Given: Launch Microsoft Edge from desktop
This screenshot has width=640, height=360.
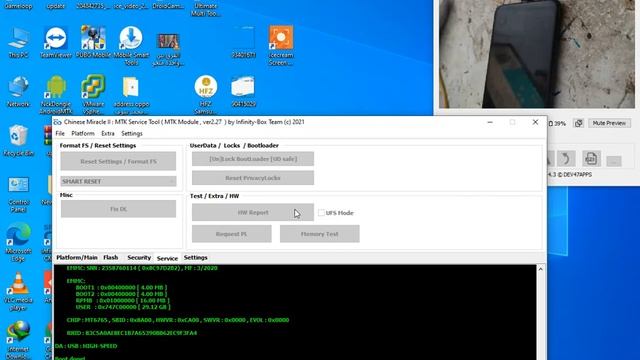Looking at the screenshot, I should pos(18,242).
